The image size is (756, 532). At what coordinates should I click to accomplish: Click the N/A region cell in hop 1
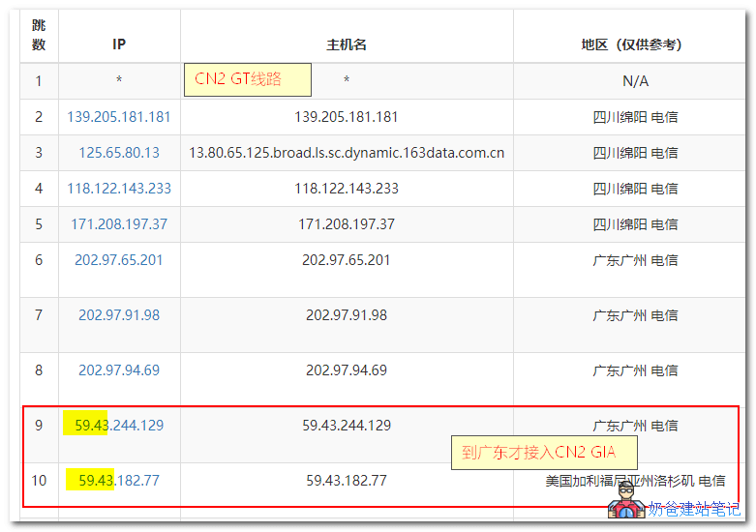tap(635, 81)
